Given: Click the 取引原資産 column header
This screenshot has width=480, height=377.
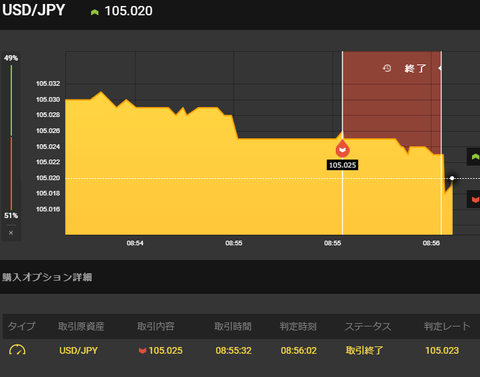Looking at the screenshot, I should [81, 326].
